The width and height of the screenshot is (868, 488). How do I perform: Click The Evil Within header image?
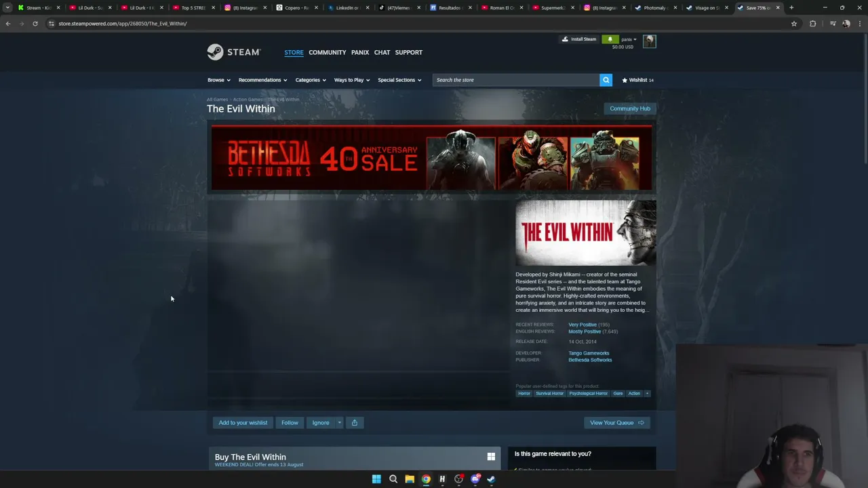pos(586,232)
